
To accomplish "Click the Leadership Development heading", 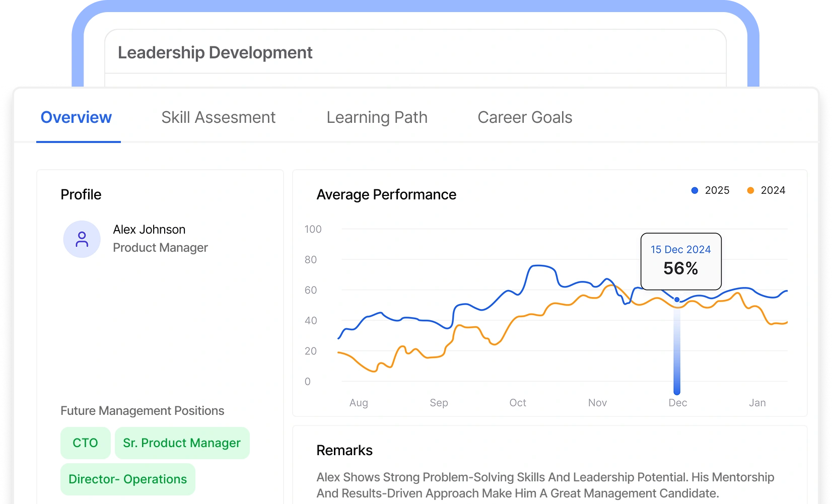I will tap(215, 52).
